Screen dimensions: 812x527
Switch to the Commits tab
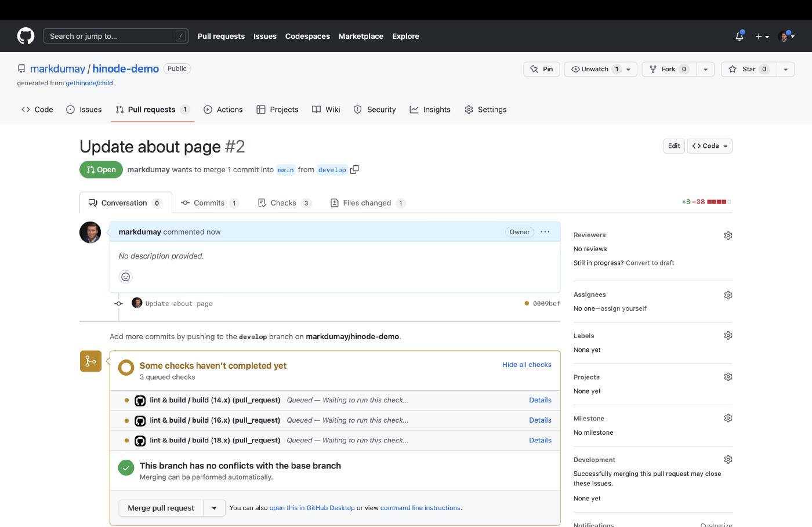[x=209, y=203]
